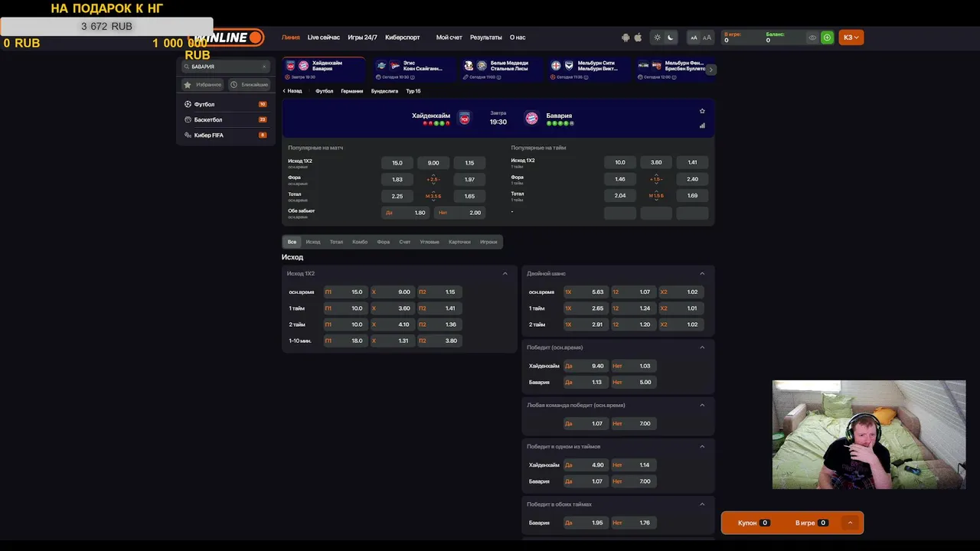Screen dimensions: 980x551
Task: Select the smaller font size option
Action: [x=694, y=37]
